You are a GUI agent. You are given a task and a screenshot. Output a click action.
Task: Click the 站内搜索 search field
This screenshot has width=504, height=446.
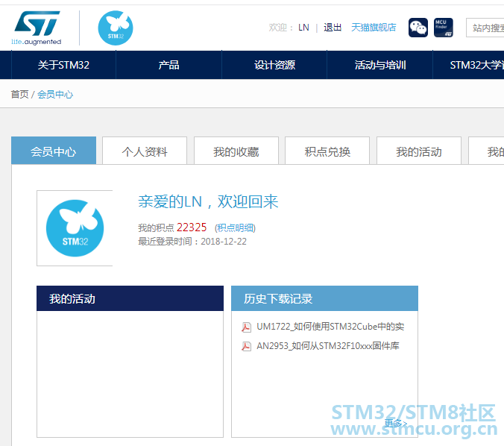tap(485, 28)
